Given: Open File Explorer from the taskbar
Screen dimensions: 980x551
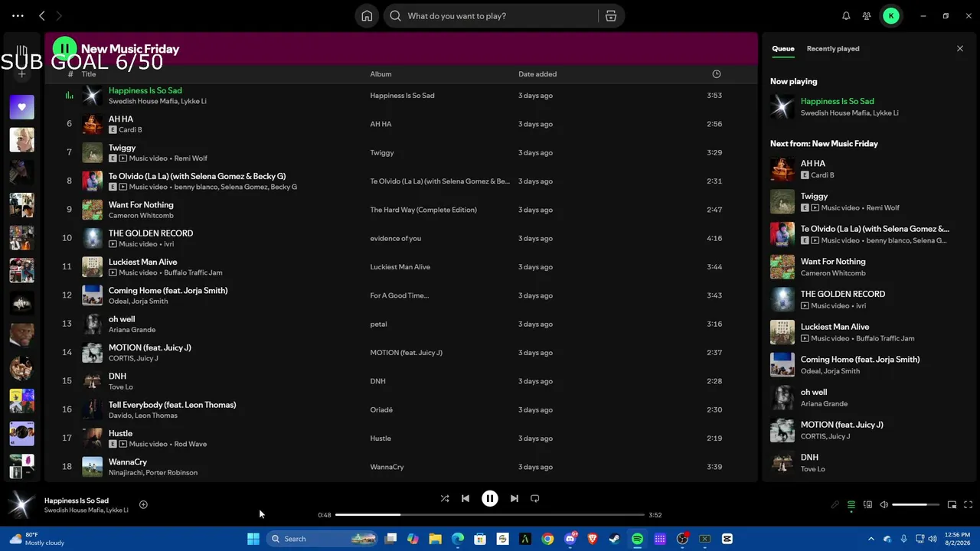Looking at the screenshot, I should [x=435, y=539].
